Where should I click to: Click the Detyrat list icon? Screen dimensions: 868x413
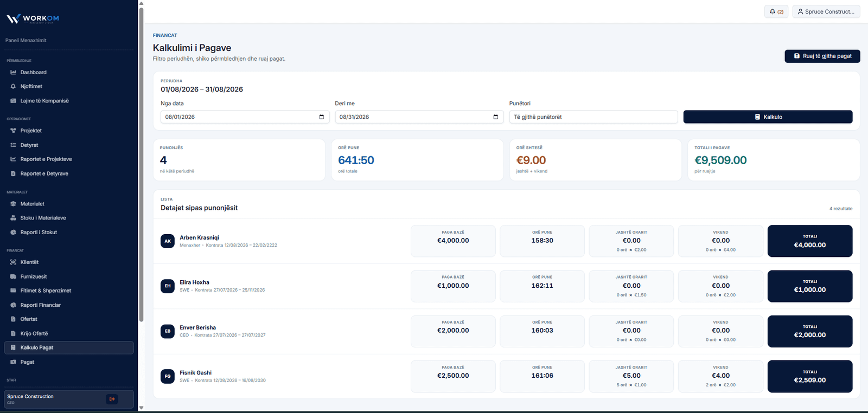coord(13,145)
